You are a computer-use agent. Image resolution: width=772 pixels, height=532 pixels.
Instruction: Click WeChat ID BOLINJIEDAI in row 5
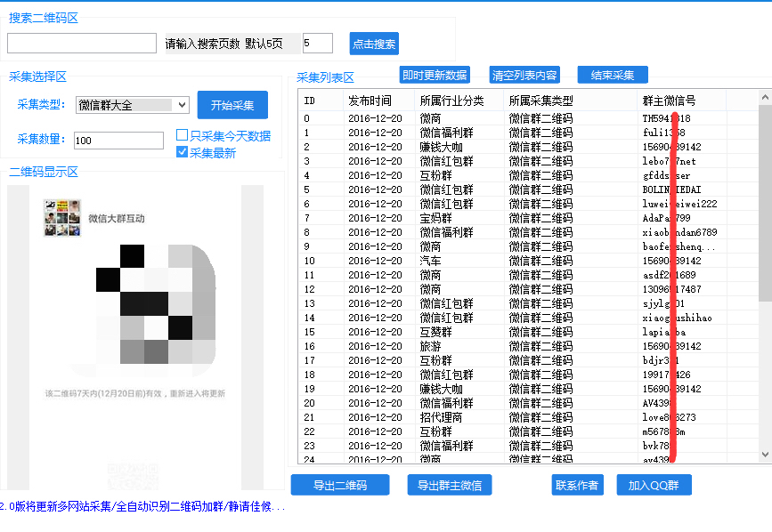[x=671, y=189]
